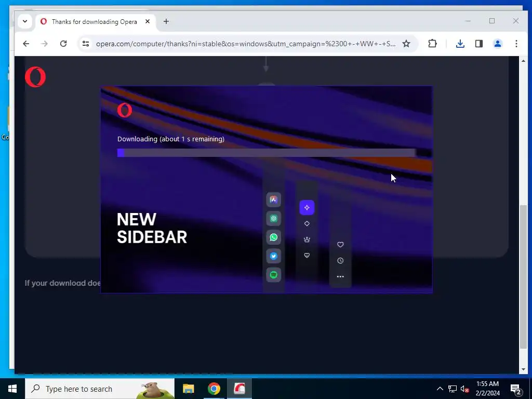Switch to Chrome in the taskbar
532x399 pixels.
coord(214,389)
